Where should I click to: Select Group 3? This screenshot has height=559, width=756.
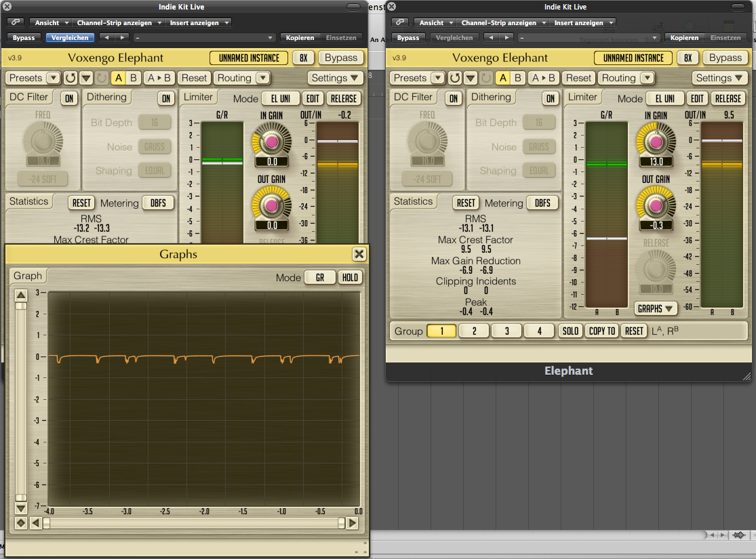pyautogui.click(x=506, y=331)
